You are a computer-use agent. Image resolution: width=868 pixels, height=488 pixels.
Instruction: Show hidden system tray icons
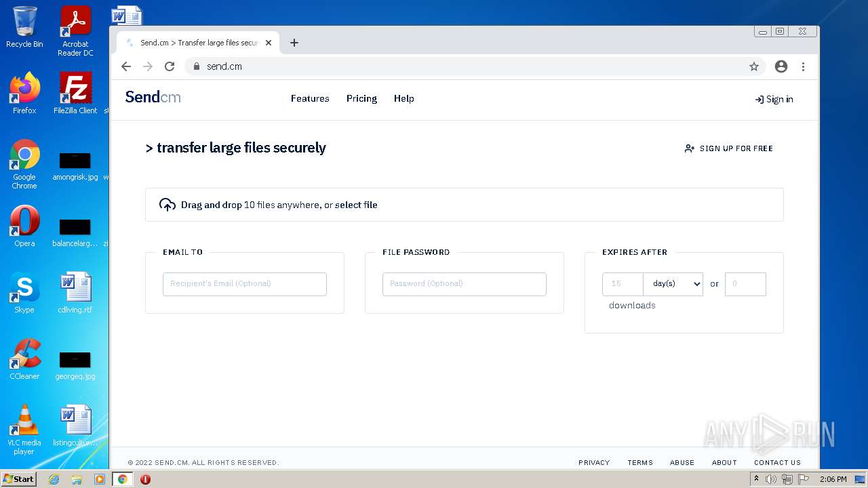click(757, 479)
